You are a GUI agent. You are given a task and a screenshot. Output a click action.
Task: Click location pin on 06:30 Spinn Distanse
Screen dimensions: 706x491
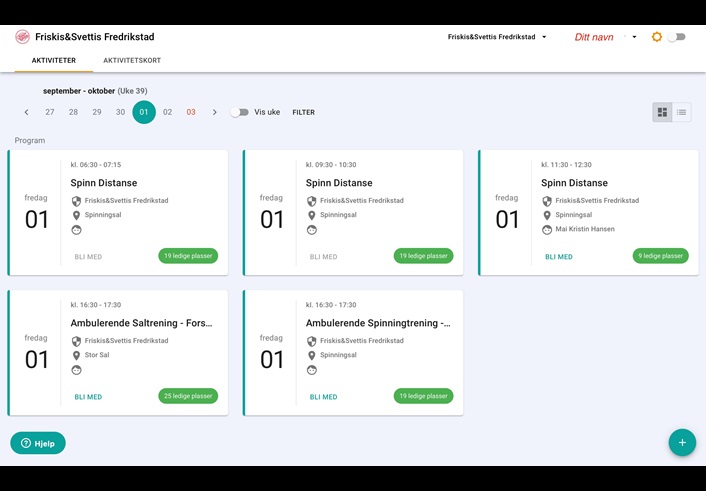pyautogui.click(x=77, y=215)
